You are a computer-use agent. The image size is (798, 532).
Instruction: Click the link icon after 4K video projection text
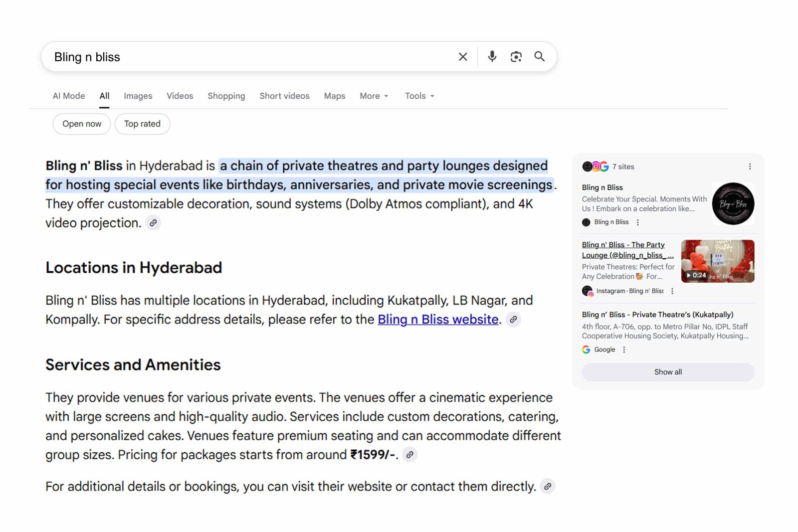pyautogui.click(x=153, y=222)
